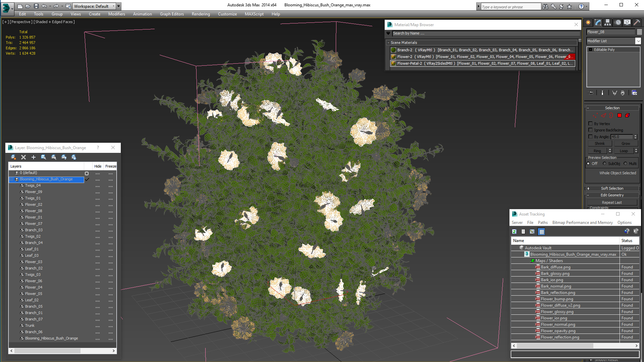Click Refresh icon in Asset Tracking

(514, 232)
